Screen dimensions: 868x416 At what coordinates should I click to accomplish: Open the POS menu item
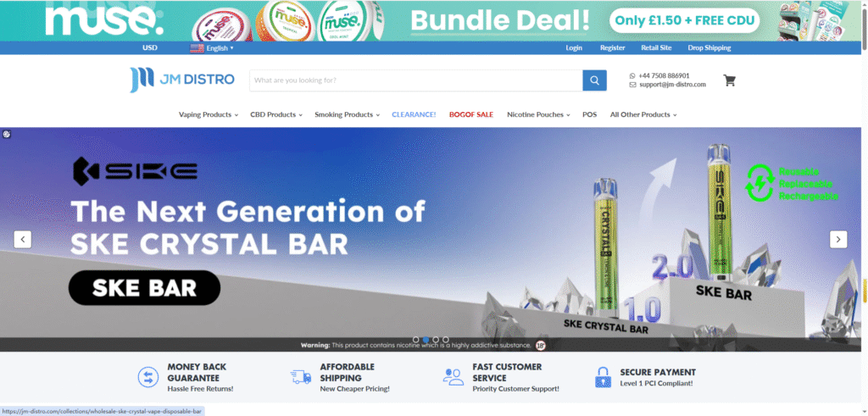click(x=590, y=114)
